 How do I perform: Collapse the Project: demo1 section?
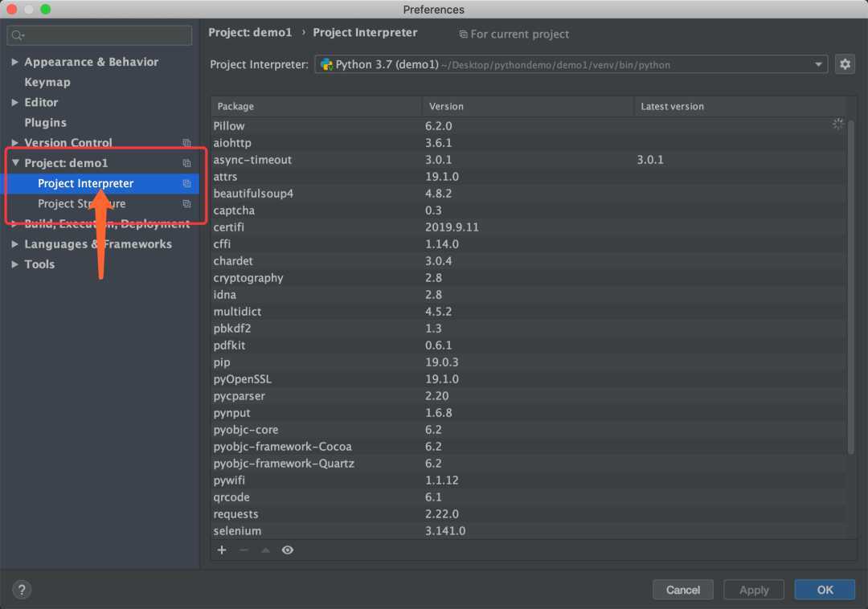tap(15, 162)
